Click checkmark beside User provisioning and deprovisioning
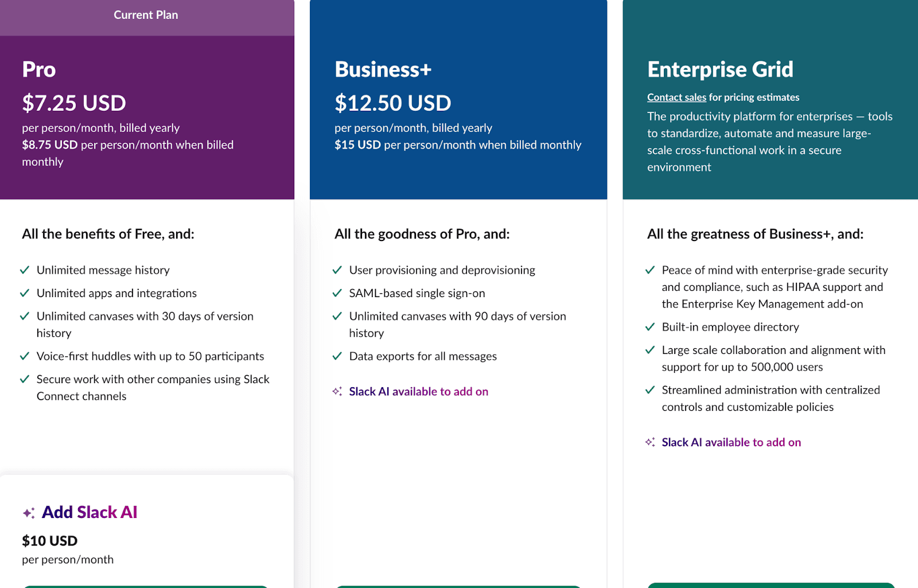 pyautogui.click(x=337, y=270)
